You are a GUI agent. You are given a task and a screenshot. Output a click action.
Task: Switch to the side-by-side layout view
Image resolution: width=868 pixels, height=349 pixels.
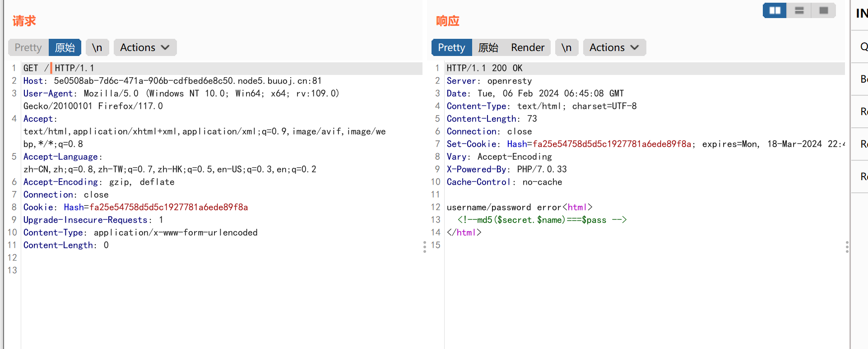(x=775, y=10)
